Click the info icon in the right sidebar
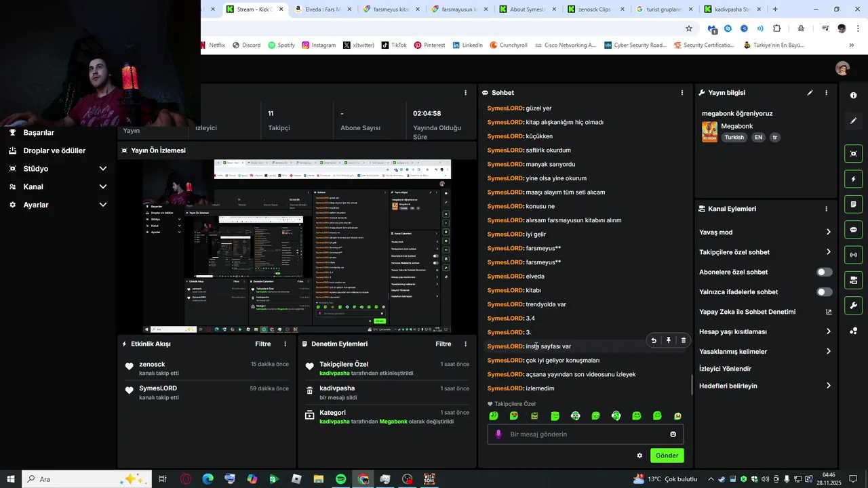Image resolution: width=868 pixels, height=488 pixels. 853,96
